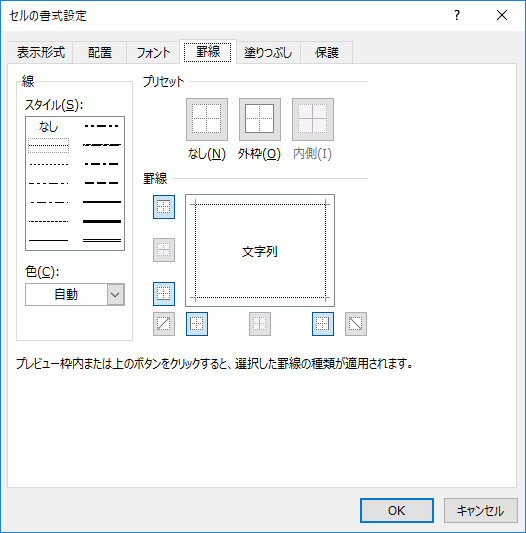Select the なし (none) preset icon
The width and height of the screenshot is (526, 533).
coord(207,119)
